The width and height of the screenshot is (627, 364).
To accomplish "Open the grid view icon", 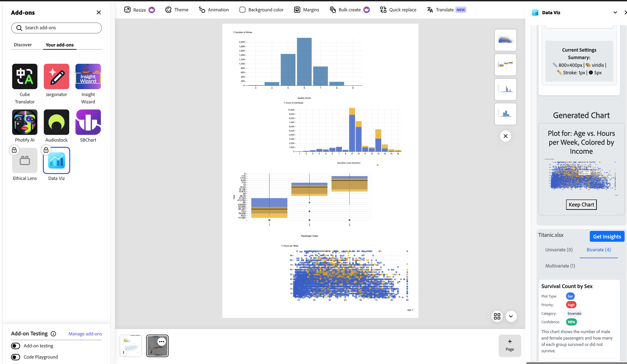I will (x=497, y=316).
